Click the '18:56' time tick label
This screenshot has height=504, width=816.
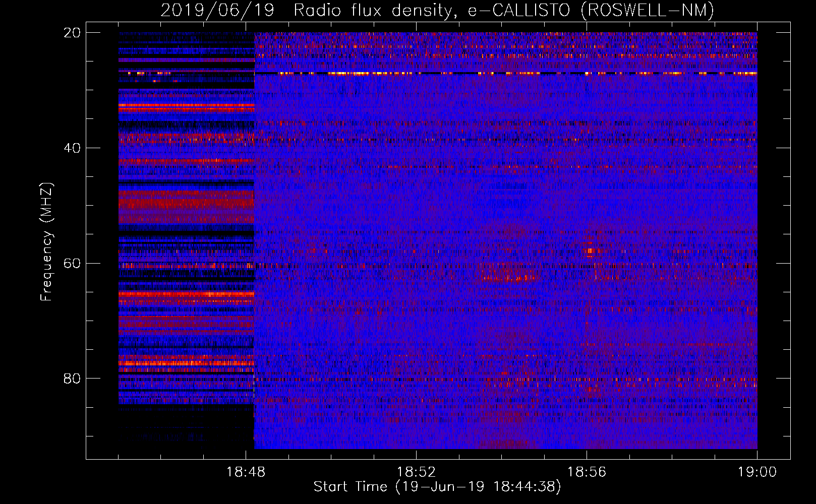click(x=587, y=472)
